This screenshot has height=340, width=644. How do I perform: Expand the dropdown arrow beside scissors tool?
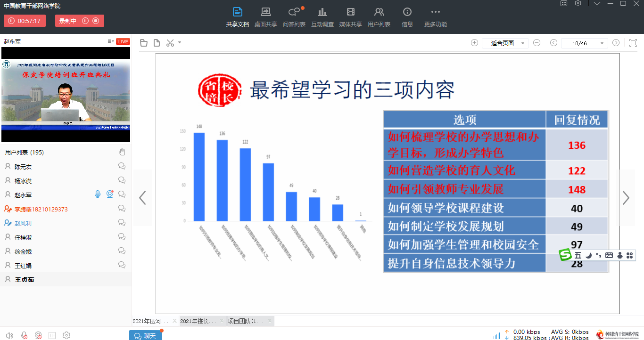[x=180, y=43]
